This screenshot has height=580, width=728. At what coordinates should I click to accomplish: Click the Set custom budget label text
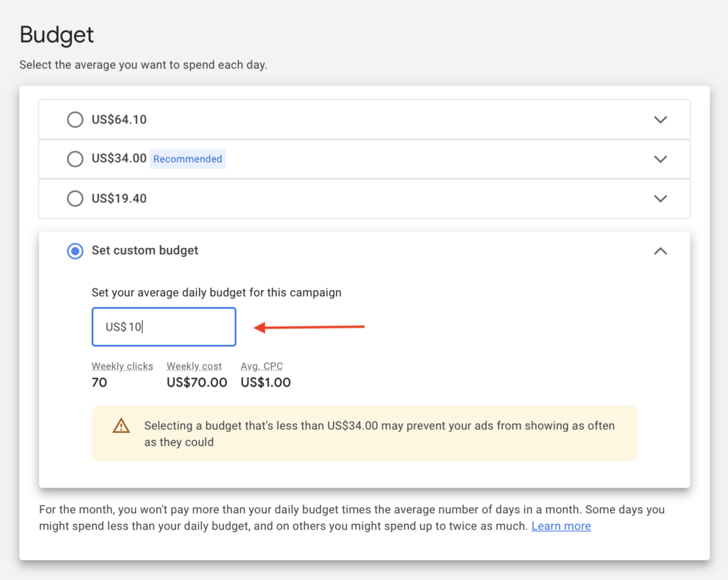[x=145, y=250]
